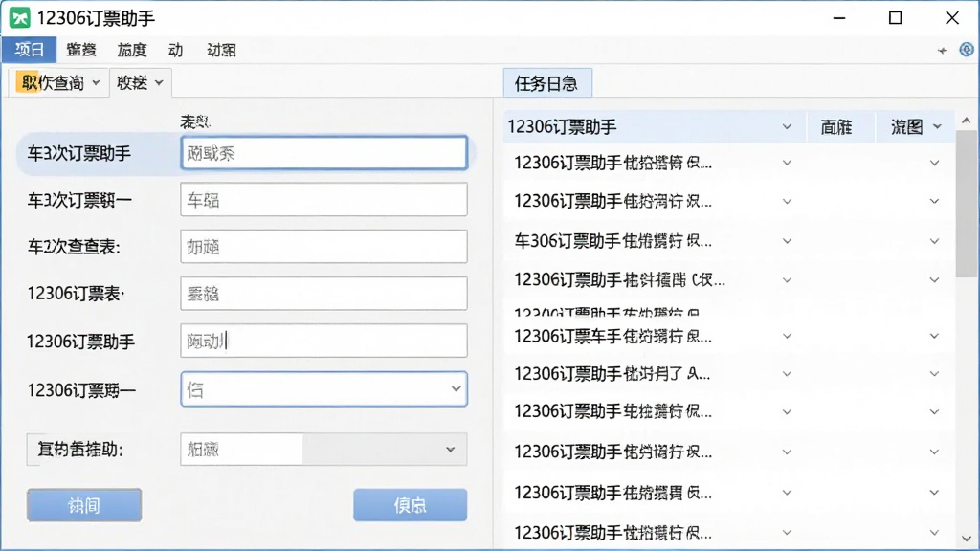Open the menu item ending in 度

pos(132,50)
